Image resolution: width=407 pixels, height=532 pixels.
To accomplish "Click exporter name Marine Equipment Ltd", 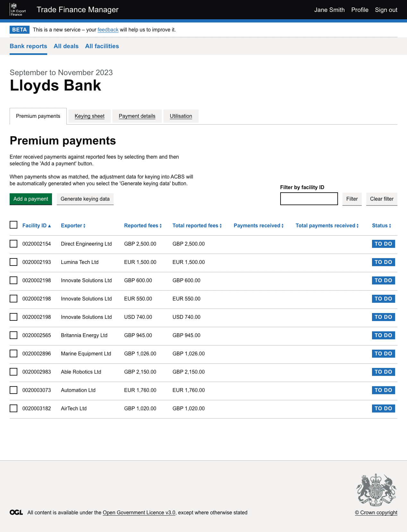I will tap(86, 353).
